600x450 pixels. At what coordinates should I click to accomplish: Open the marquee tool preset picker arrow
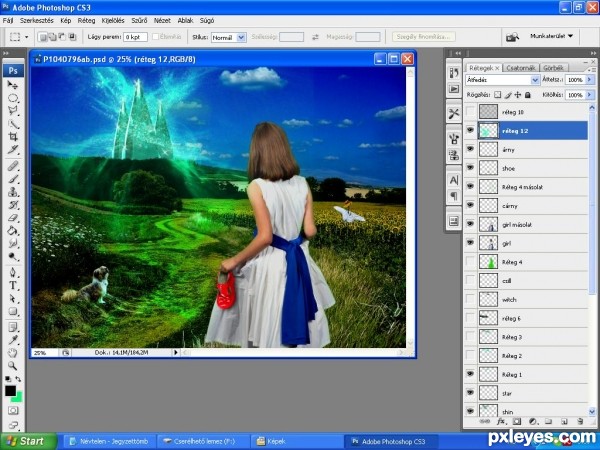(x=26, y=37)
